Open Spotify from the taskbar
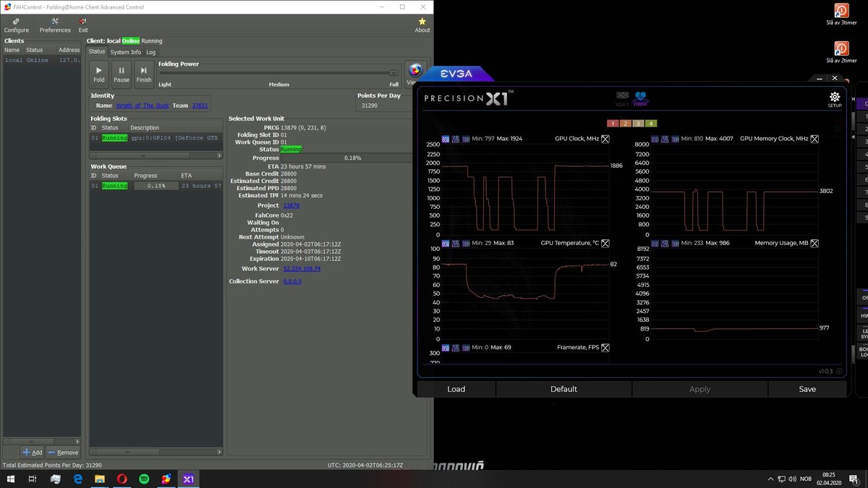This screenshot has width=868, height=488. tap(144, 479)
